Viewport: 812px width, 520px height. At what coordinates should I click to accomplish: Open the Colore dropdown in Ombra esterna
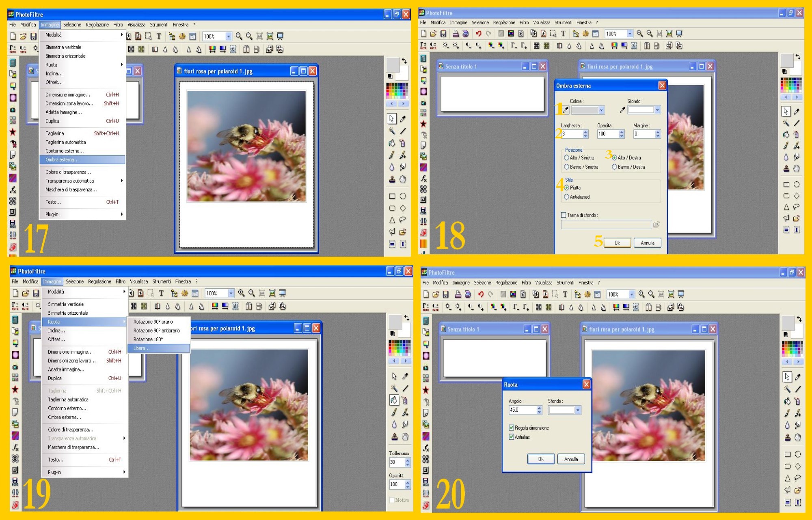601,110
